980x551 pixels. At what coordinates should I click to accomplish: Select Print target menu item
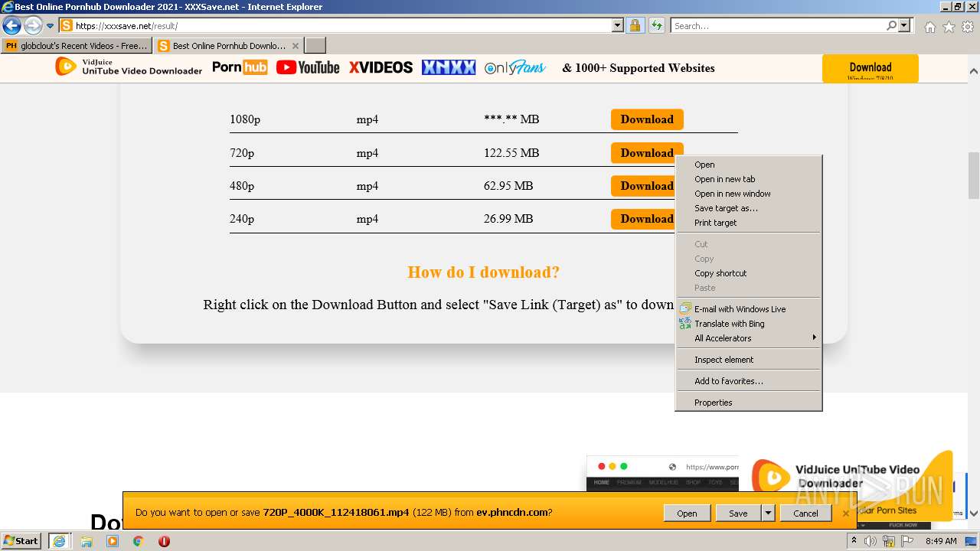(x=748, y=223)
